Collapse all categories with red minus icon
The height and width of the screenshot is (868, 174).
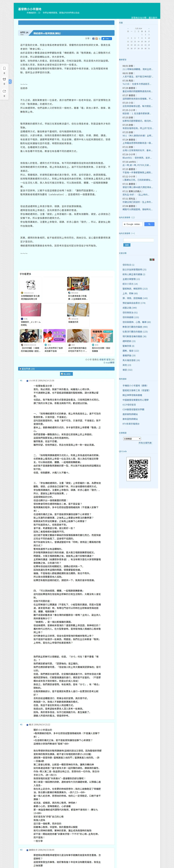[153, 259]
